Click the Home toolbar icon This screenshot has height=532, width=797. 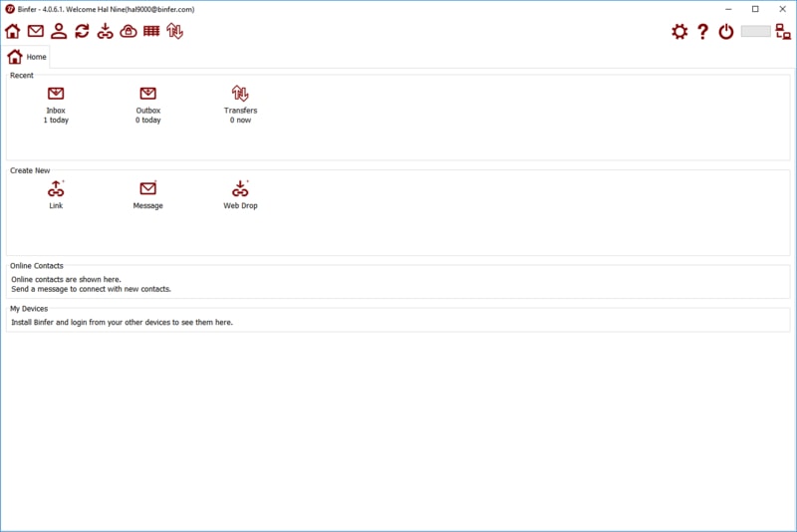[x=13, y=32]
